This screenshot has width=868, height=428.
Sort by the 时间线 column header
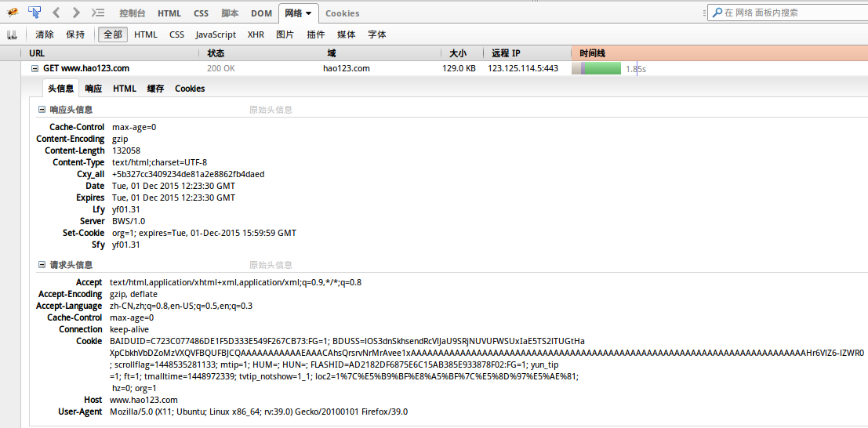click(x=719, y=53)
